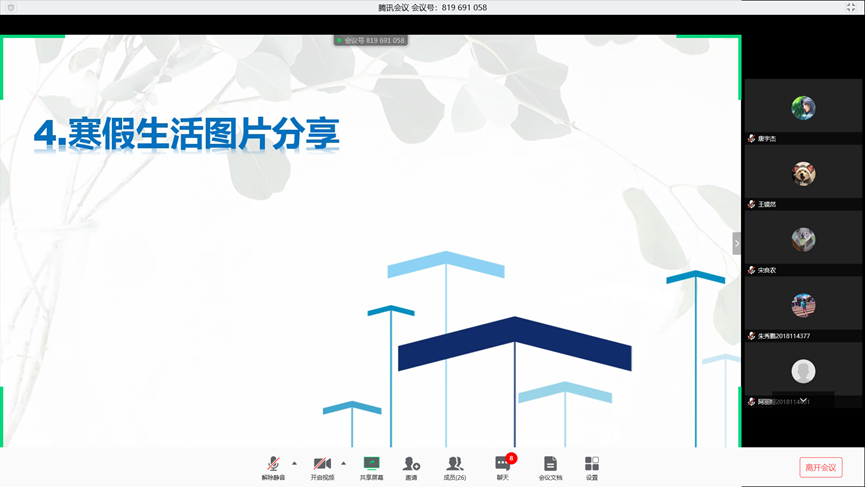Click the meeting ID badge 会议号 819 691 058
Viewport: 865px width, 487px height.
(x=371, y=40)
